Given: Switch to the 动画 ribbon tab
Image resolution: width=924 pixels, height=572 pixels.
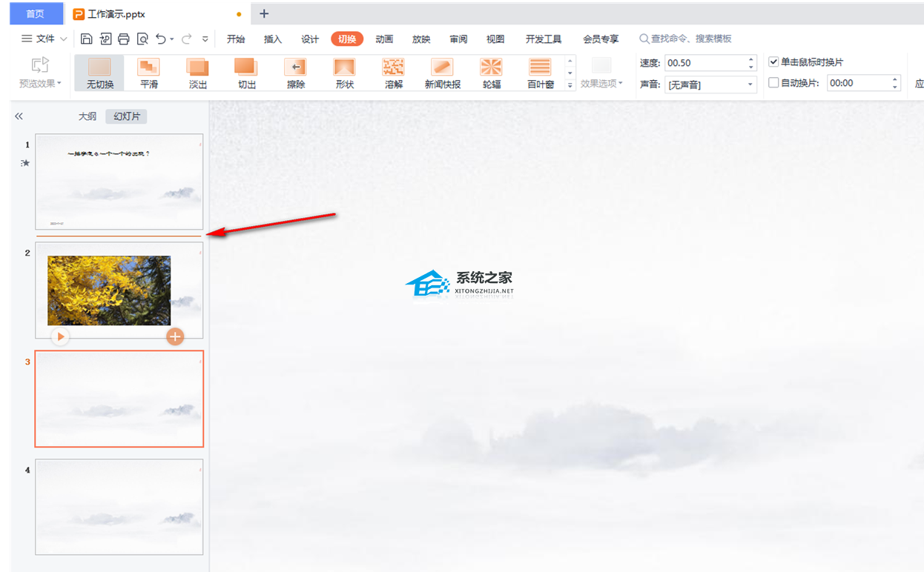Looking at the screenshot, I should click(x=384, y=39).
